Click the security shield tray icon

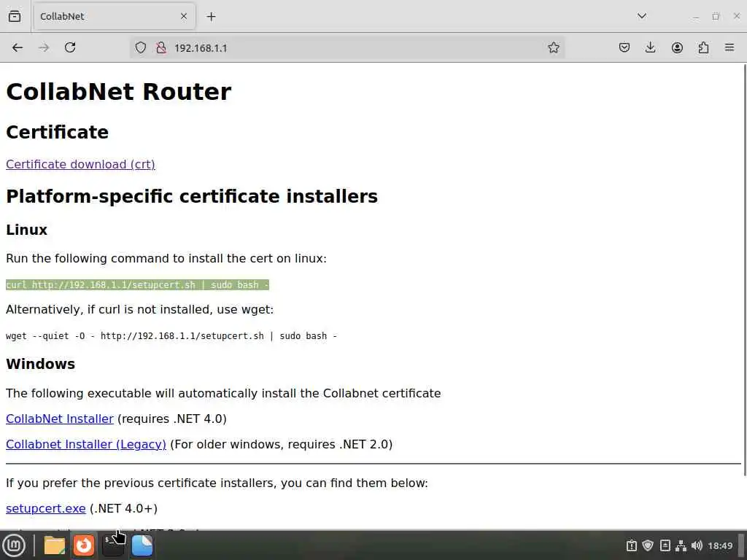(x=648, y=545)
